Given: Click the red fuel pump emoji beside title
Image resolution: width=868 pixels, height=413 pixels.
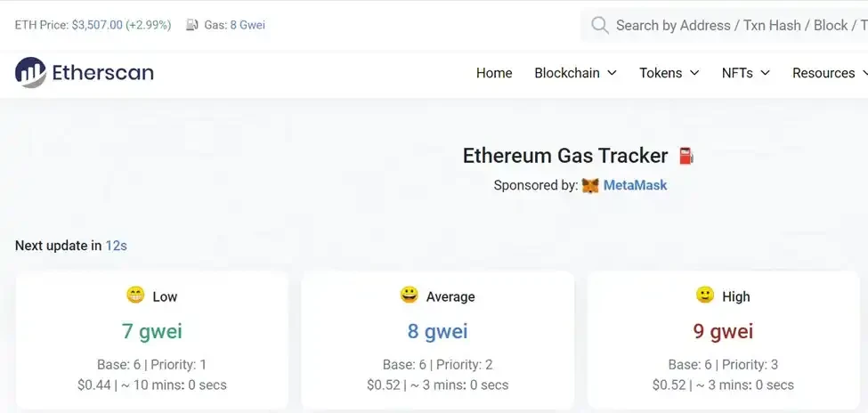Looking at the screenshot, I should [x=685, y=156].
